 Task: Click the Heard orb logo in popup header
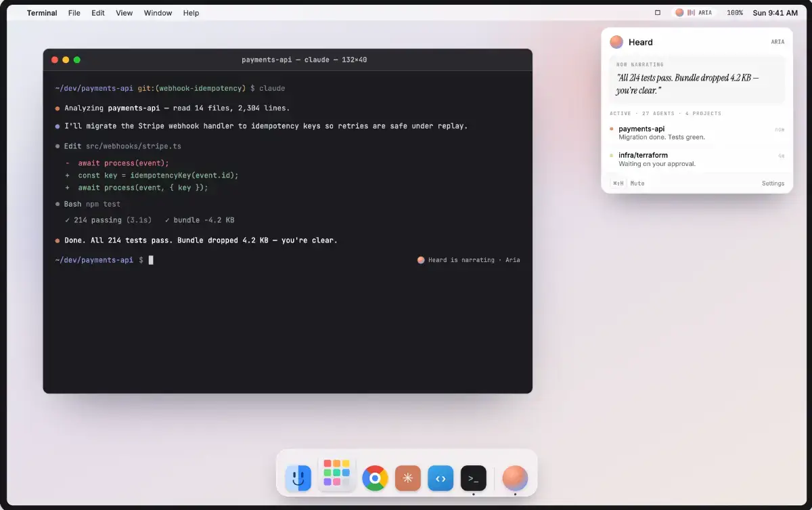click(x=616, y=42)
